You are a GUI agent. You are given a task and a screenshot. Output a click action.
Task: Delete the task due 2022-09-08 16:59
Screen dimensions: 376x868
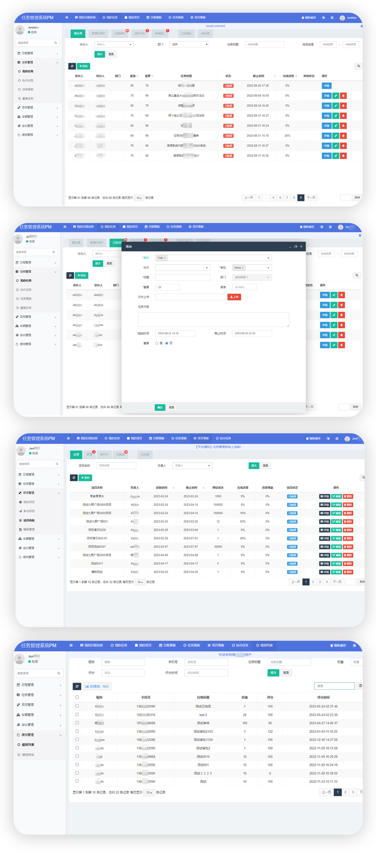pos(343,96)
